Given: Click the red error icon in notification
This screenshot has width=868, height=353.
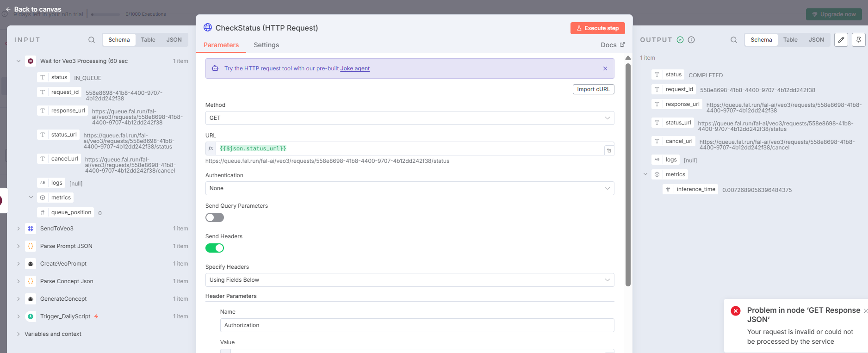Looking at the screenshot, I should (x=736, y=311).
